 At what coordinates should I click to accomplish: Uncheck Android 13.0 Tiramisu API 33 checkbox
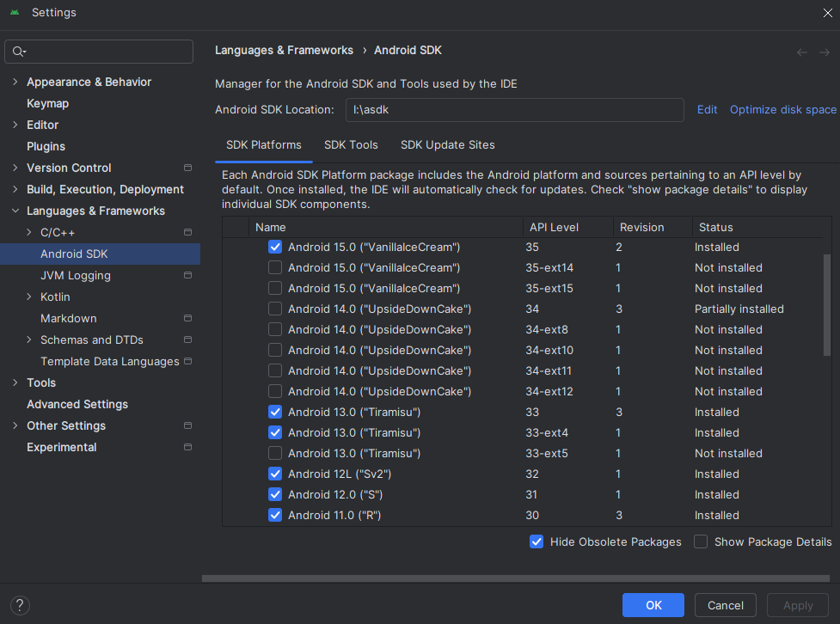275,412
